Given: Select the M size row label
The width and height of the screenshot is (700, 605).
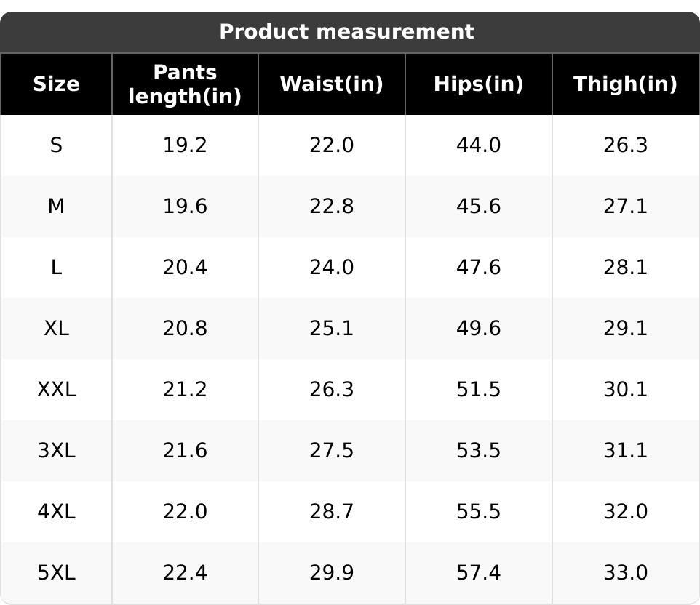Looking at the screenshot, I should (56, 207).
